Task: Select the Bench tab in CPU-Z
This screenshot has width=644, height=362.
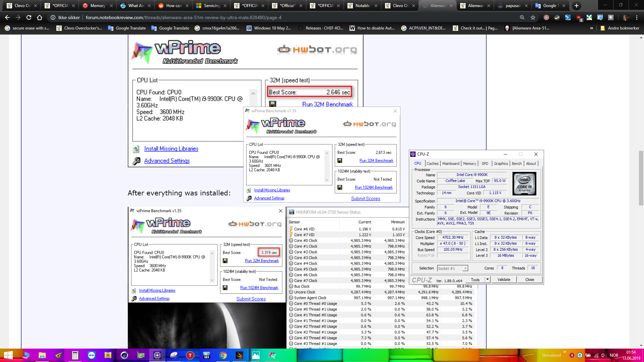Action: pos(517,164)
